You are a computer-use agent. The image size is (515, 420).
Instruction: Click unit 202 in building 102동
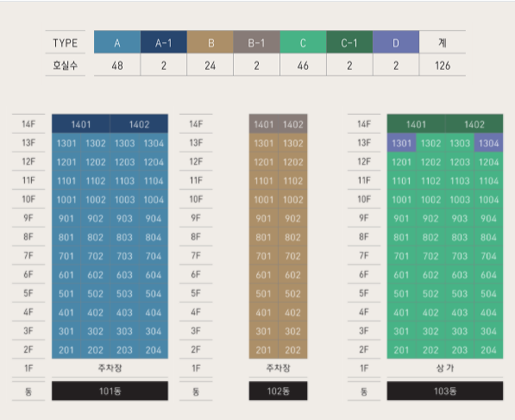(x=293, y=350)
